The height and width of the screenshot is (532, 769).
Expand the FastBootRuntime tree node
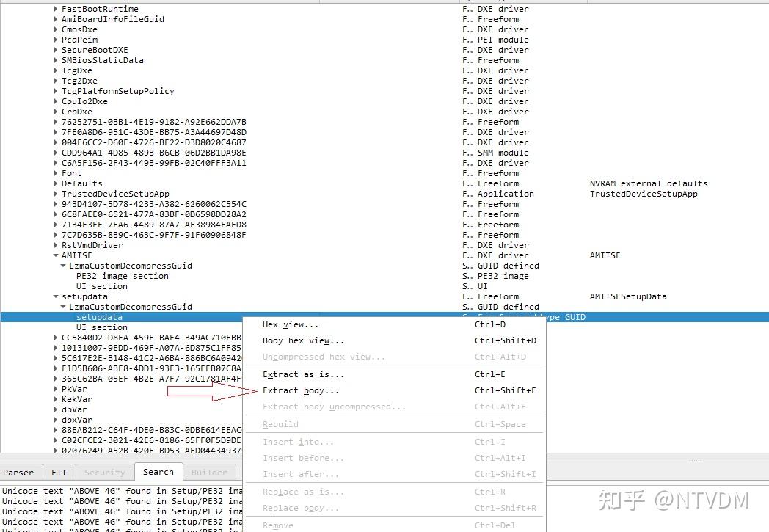pyautogui.click(x=55, y=9)
